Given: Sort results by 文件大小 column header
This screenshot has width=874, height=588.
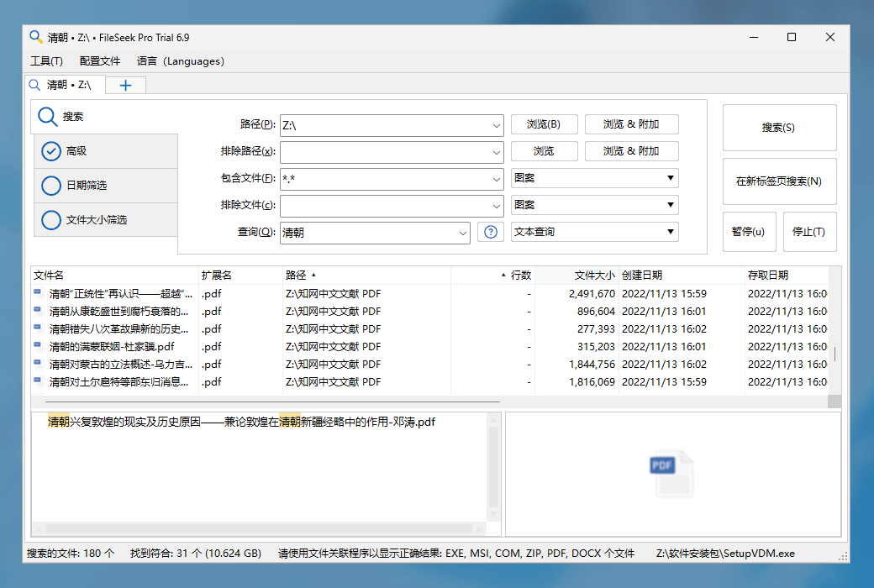Looking at the screenshot, I should pos(577,276).
